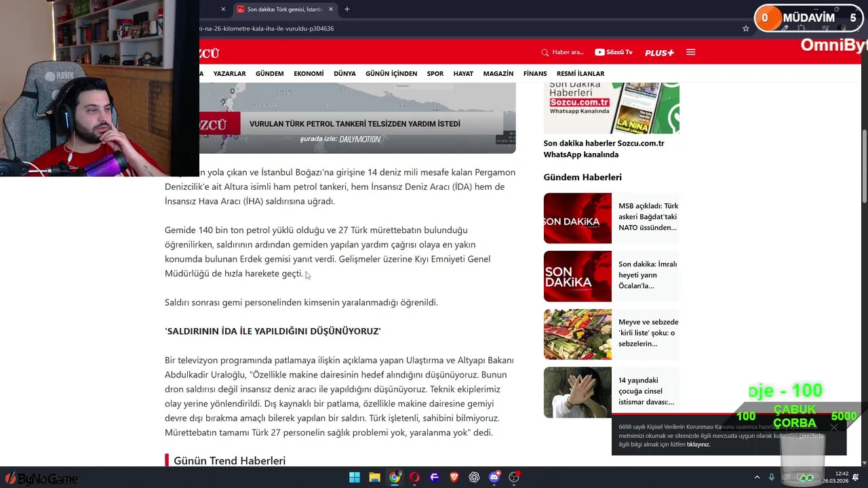Screen dimensions: 868x488
Task: Click thumbnail beside the 14 yaşındaki news
Action: 577,392
